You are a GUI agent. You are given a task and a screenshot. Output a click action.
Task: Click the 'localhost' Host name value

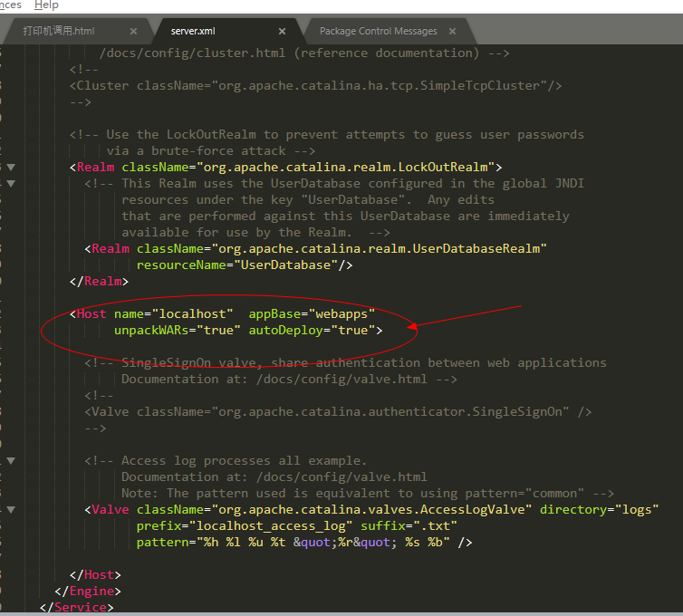(193, 313)
